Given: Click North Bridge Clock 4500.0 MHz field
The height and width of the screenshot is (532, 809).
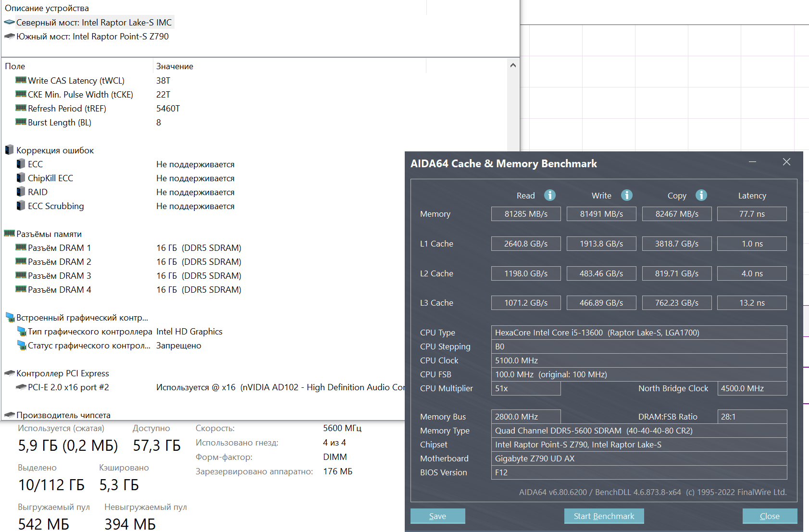Looking at the screenshot, I should (x=752, y=388).
